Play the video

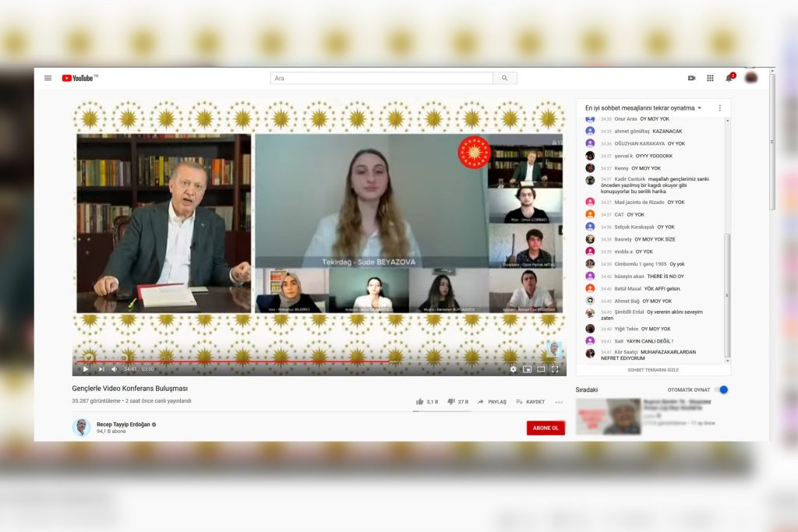[87, 369]
